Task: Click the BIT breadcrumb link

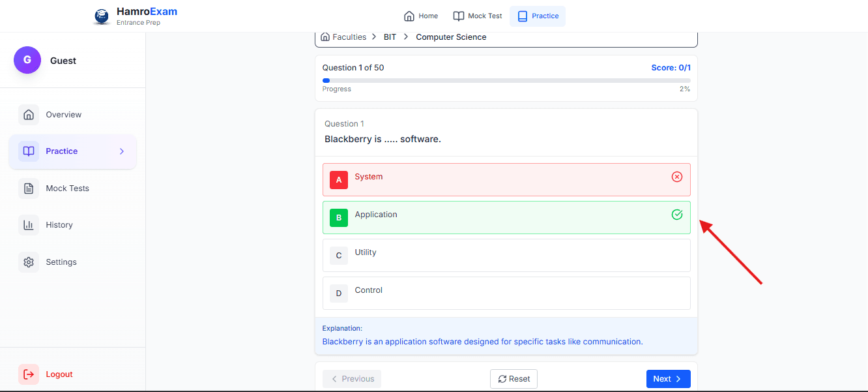Action: coord(390,37)
